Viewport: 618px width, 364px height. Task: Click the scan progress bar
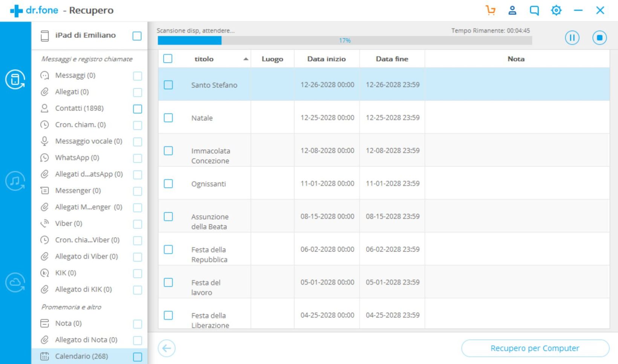click(x=344, y=40)
